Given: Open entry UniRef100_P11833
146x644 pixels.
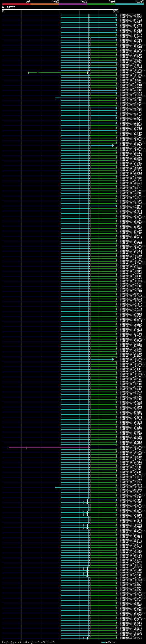Looking at the screenshot, I should click(131, 633).
